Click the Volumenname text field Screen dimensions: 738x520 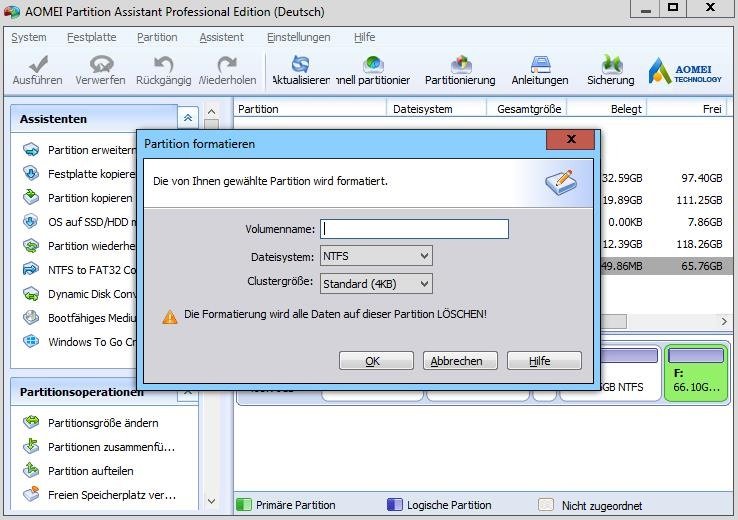point(414,229)
